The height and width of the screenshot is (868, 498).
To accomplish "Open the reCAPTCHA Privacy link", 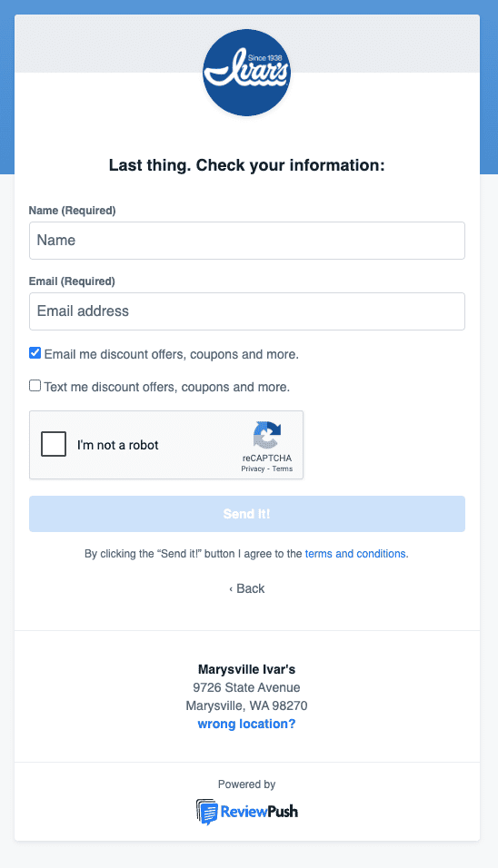I will pyautogui.click(x=253, y=469).
